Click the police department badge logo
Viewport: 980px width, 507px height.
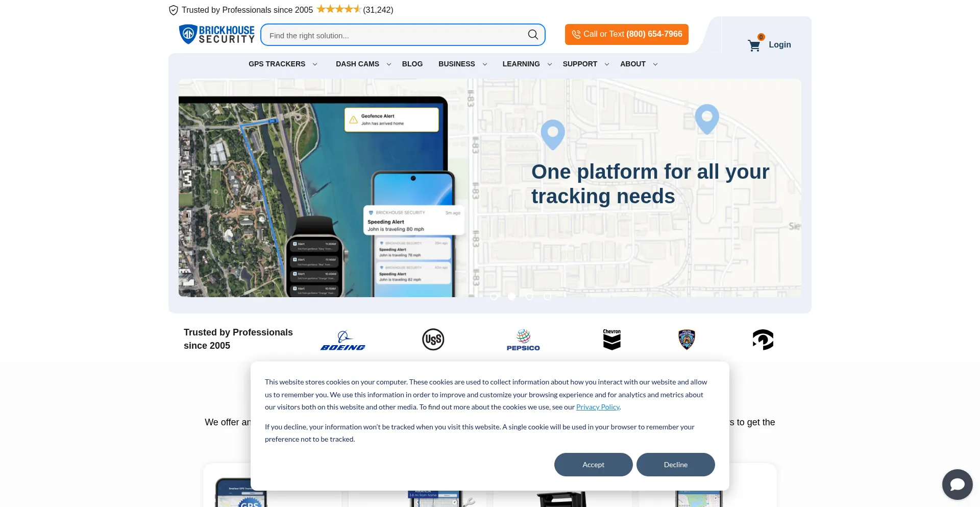[x=687, y=340]
